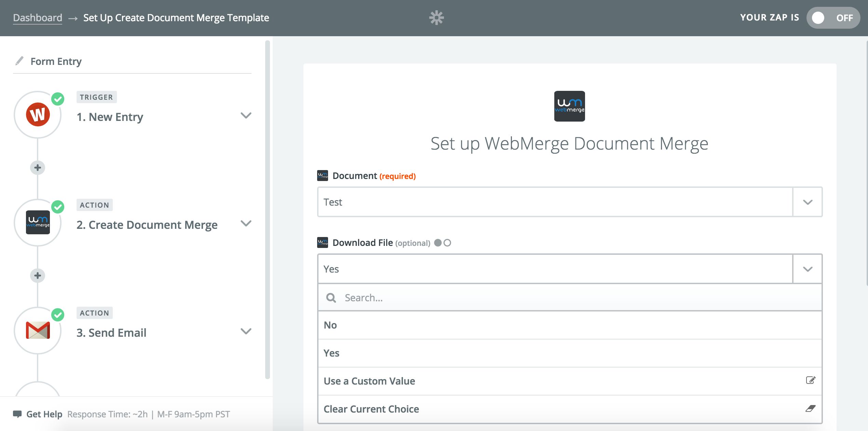Click the Document field showing Test
Image resolution: width=868 pixels, height=431 pixels.
[555, 202]
